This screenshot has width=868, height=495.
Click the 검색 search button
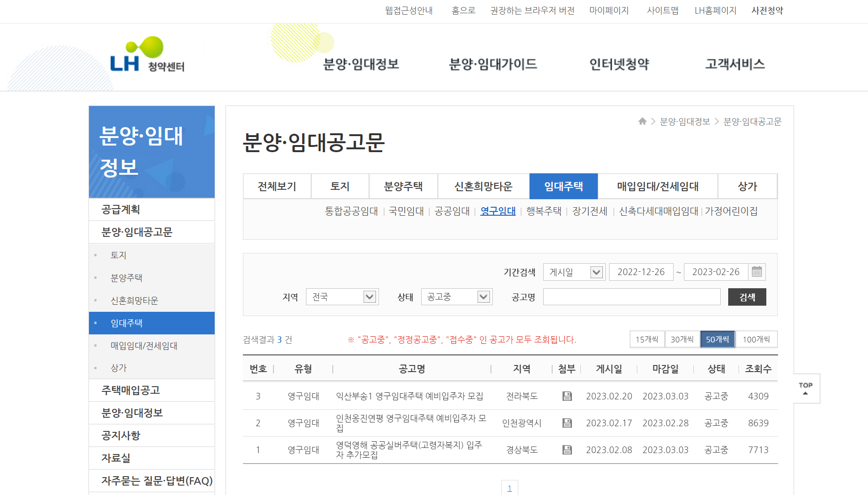point(747,297)
